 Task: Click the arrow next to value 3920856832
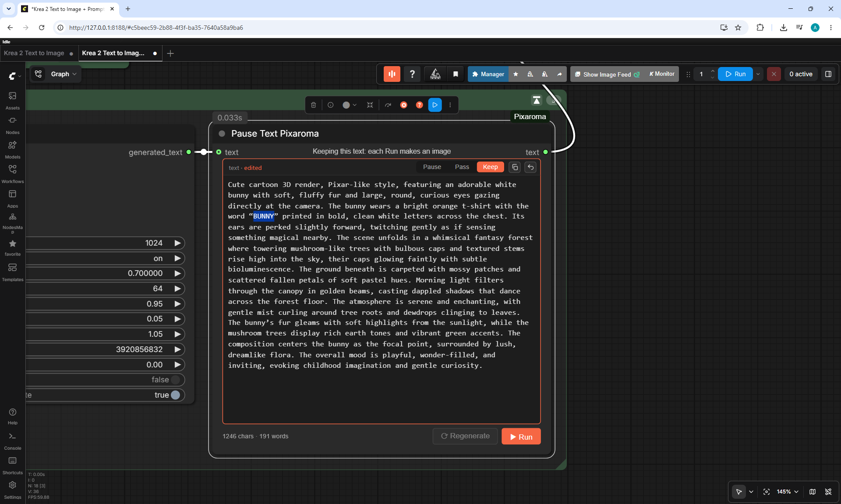[177, 349]
